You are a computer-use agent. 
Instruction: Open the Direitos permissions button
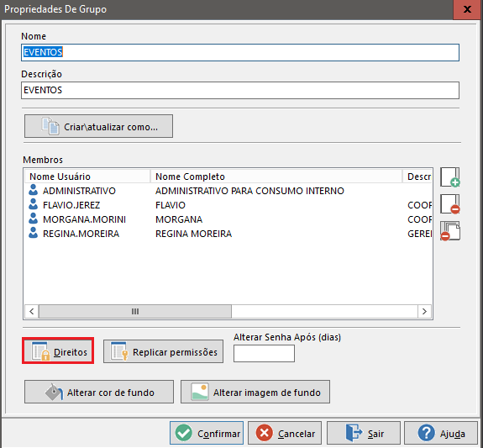(58, 350)
